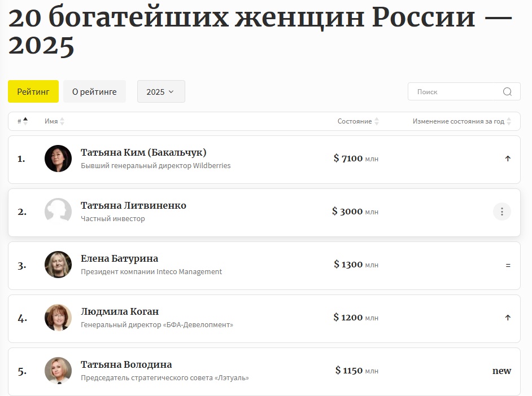Expand the 2025 year dropdown
The width and height of the screenshot is (532, 396).
pos(161,91)
